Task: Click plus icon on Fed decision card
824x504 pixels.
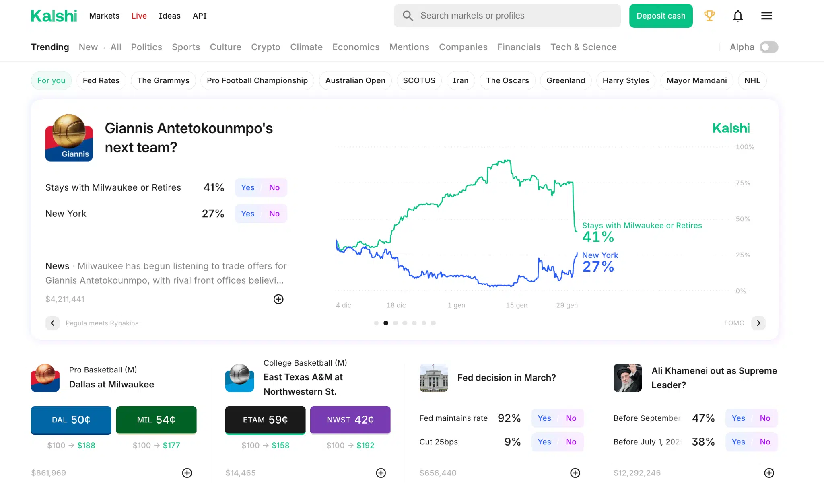Action: coord(575,473)
